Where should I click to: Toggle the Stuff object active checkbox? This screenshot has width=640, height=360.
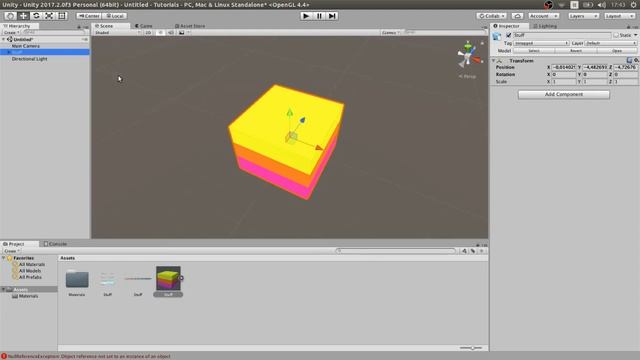509,35
